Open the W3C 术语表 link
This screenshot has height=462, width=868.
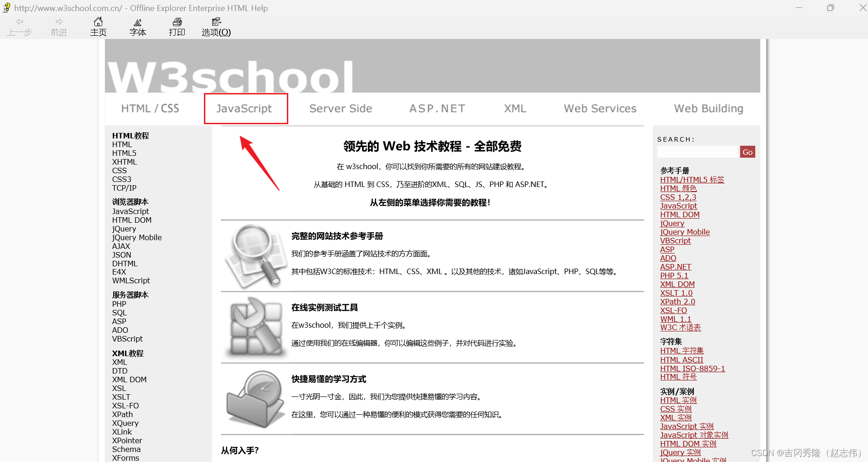[681, 327]
